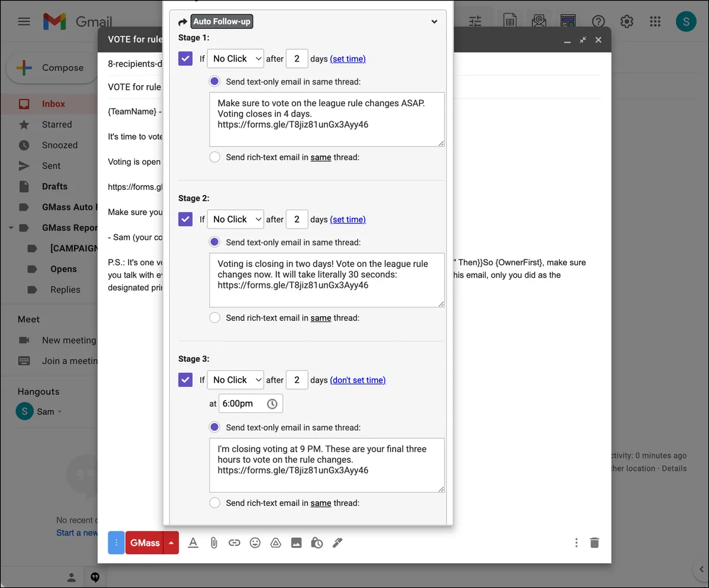Collapse the GMass Reports label tree
Image resolution: width=709 pixels, height=588 pixels.
11,228
